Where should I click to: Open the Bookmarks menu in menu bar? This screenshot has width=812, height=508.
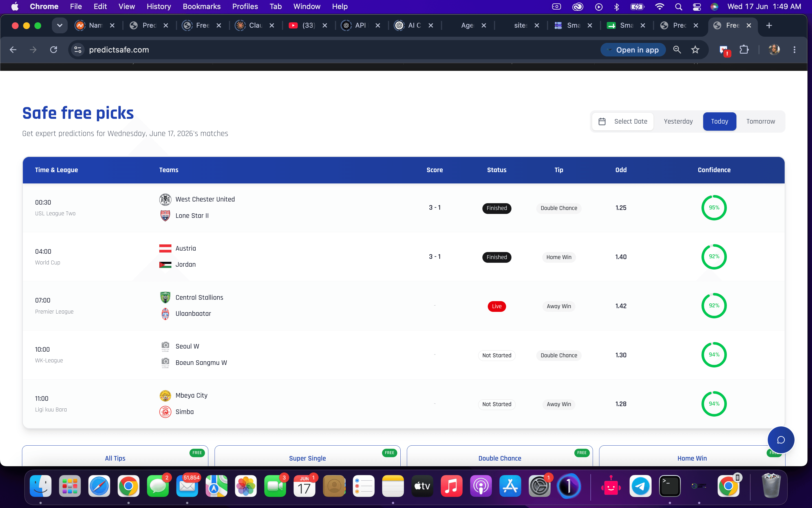201,6
